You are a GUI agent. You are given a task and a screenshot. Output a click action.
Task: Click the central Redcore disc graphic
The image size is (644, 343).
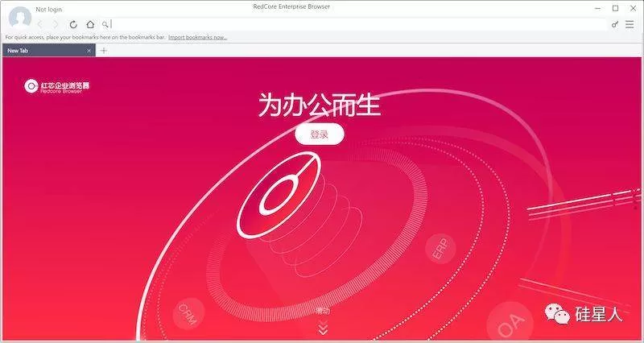point(279,195)
